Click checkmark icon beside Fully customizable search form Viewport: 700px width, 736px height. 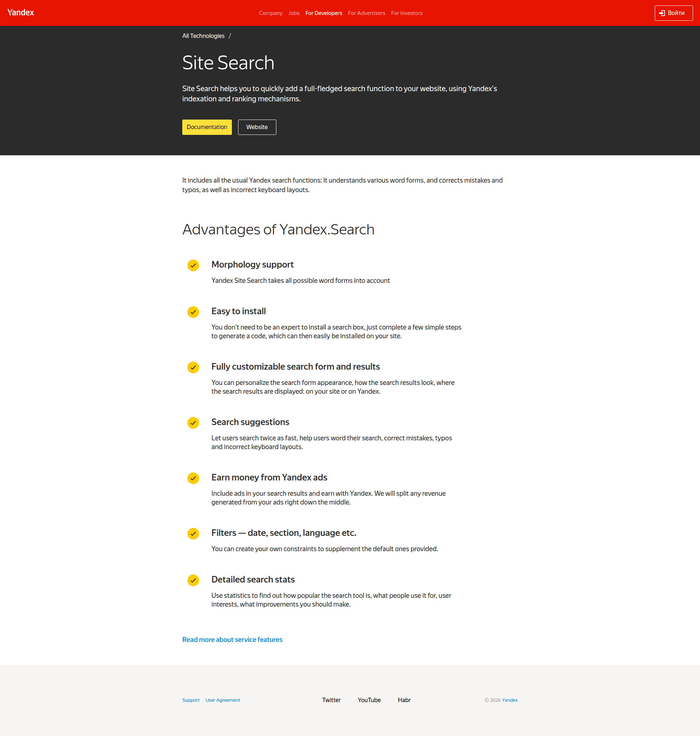pyautogui.click(x=193, y=367)
